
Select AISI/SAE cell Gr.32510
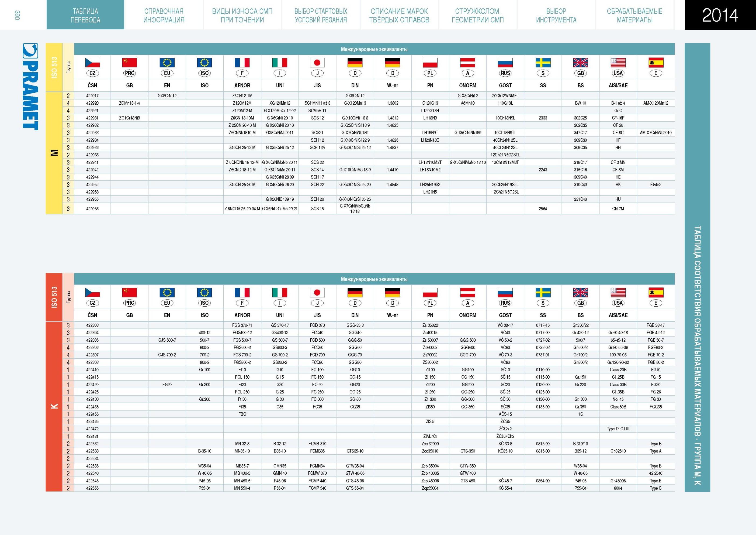pyautogui.click(x=618, y=451)
